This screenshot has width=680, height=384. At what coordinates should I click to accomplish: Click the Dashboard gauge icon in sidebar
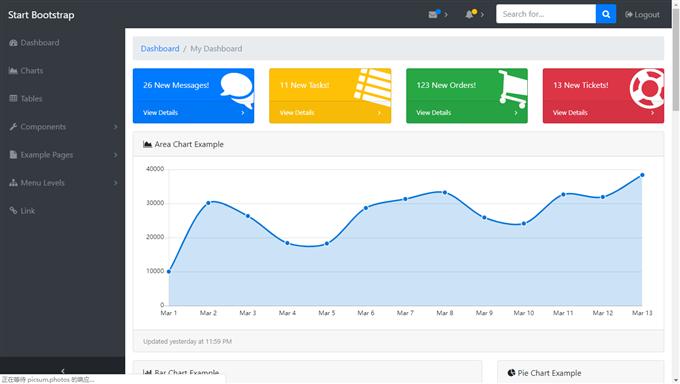13,43
